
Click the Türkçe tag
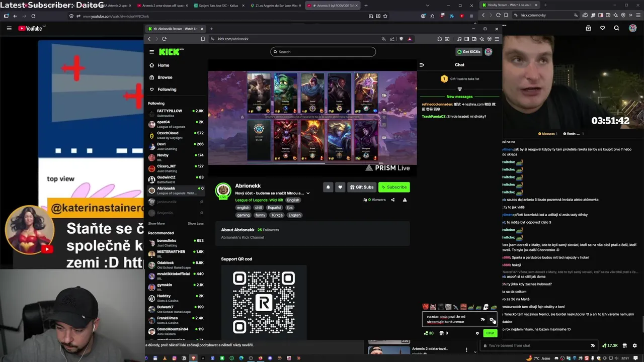click(x=277, y=215)
